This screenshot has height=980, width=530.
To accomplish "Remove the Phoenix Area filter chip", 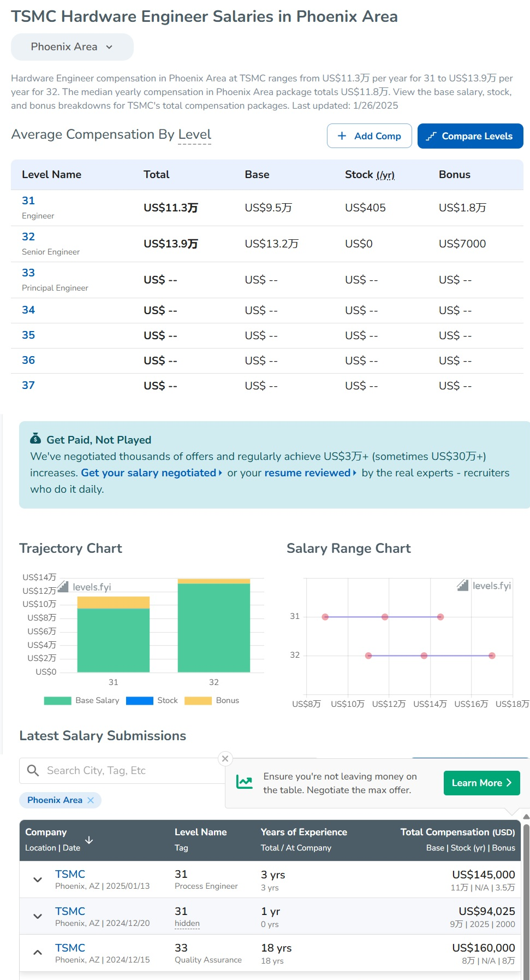I will tap(91, 800).
